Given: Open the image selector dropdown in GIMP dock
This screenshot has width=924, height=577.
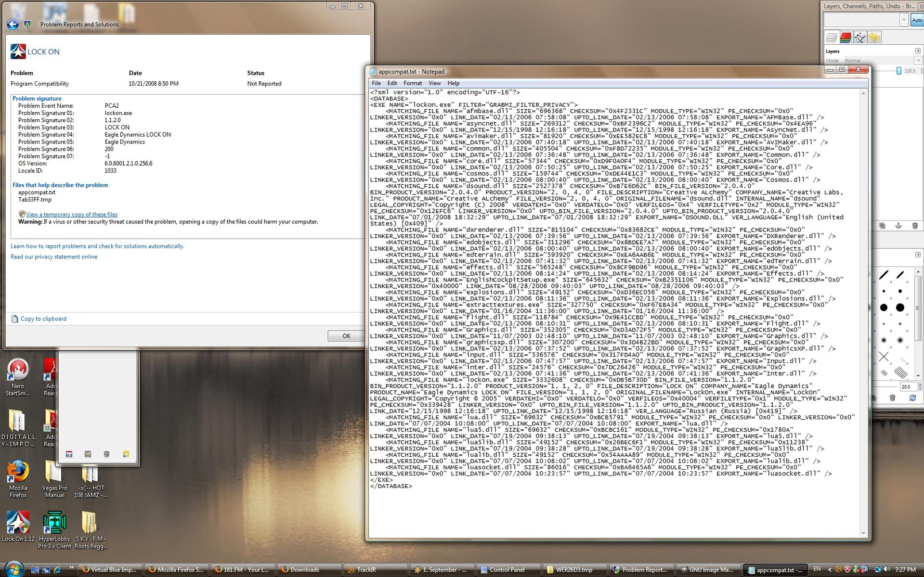Looking at the screenshot, I should (904, 20).
